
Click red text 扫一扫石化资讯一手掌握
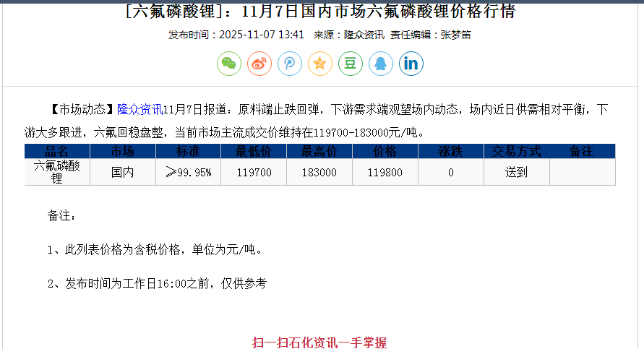tap(319, 342)
